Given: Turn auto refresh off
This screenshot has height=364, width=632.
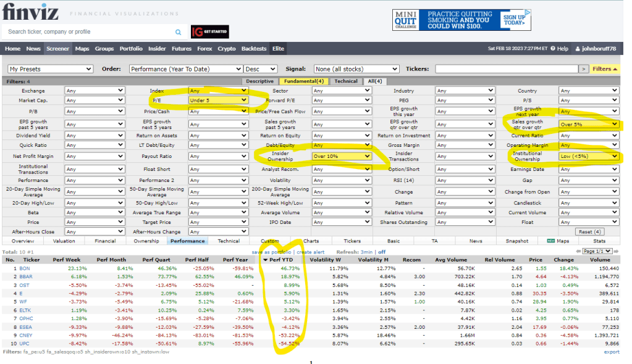Looking at the screenshot, I should click(x=382, y=252).
